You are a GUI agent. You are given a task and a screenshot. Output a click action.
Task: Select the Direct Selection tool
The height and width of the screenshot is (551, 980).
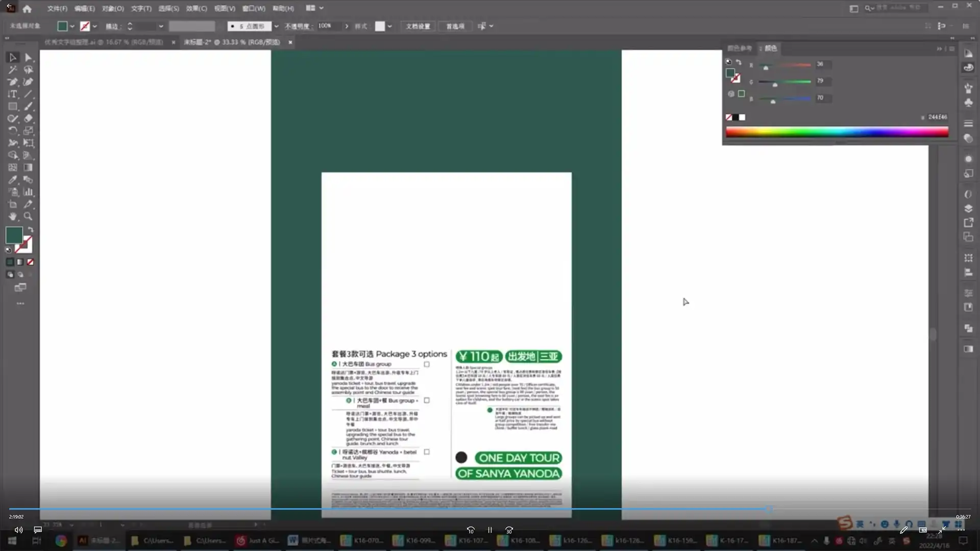point(28,58)
